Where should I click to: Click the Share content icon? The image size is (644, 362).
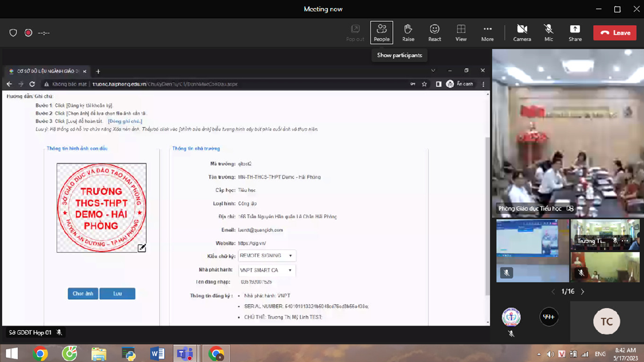(x=575, y=32)
